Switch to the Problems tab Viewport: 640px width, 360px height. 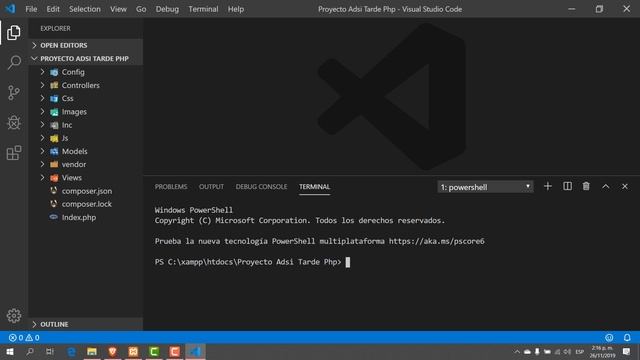click(171, 187)
